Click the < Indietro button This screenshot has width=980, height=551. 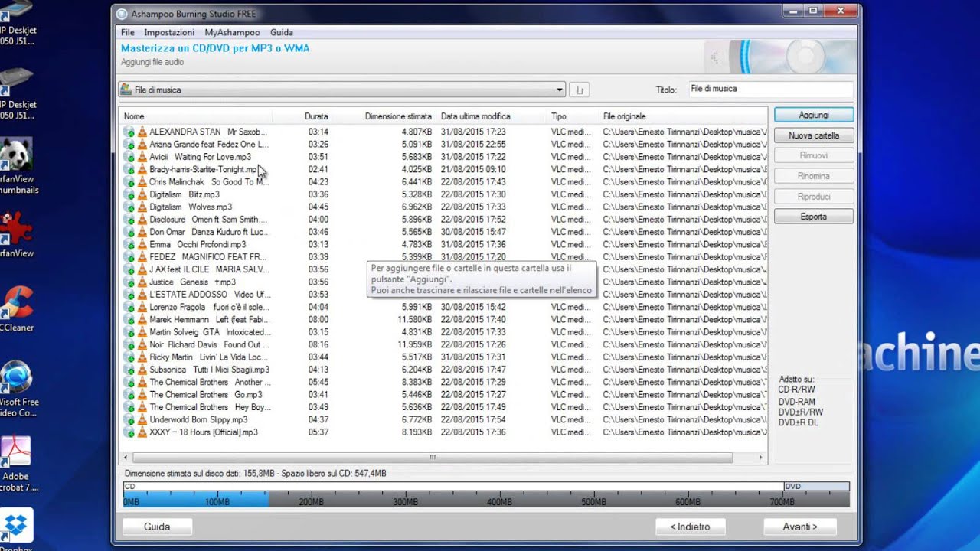[691, 527]
